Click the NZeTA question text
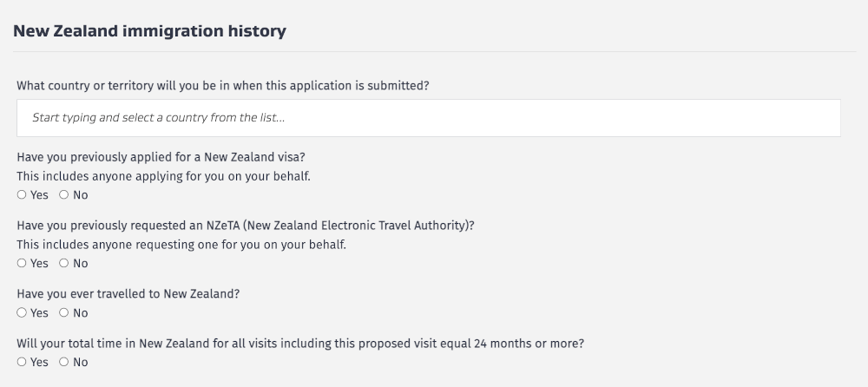 point(246,225)
